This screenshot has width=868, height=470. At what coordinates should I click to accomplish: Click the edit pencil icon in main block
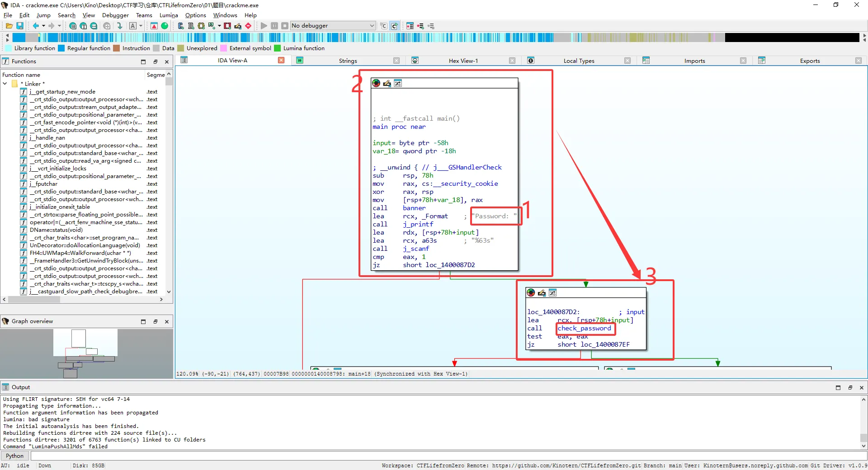[x=387, y=83]
